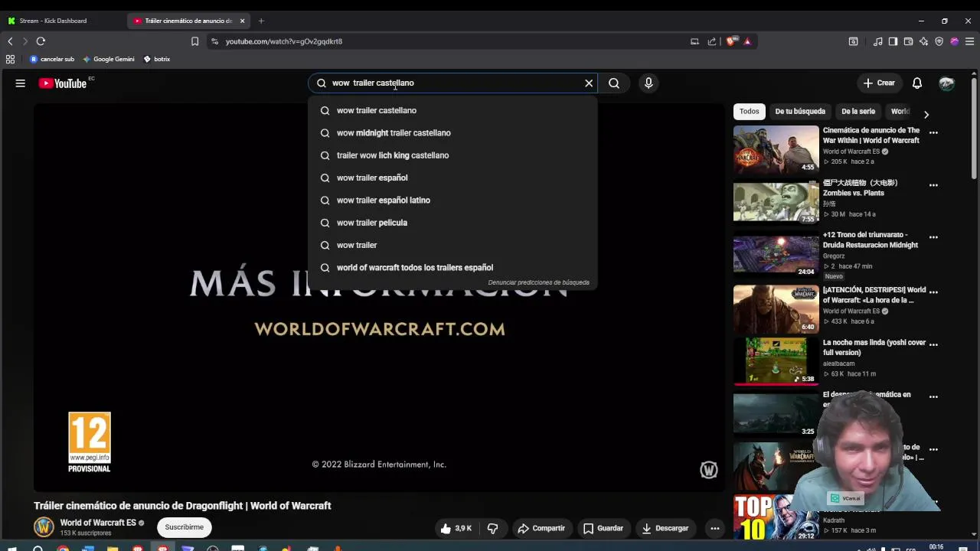Open bookmarks bar apps grid icon
This screenshot has width=980, height=551.
coord(10,59)
